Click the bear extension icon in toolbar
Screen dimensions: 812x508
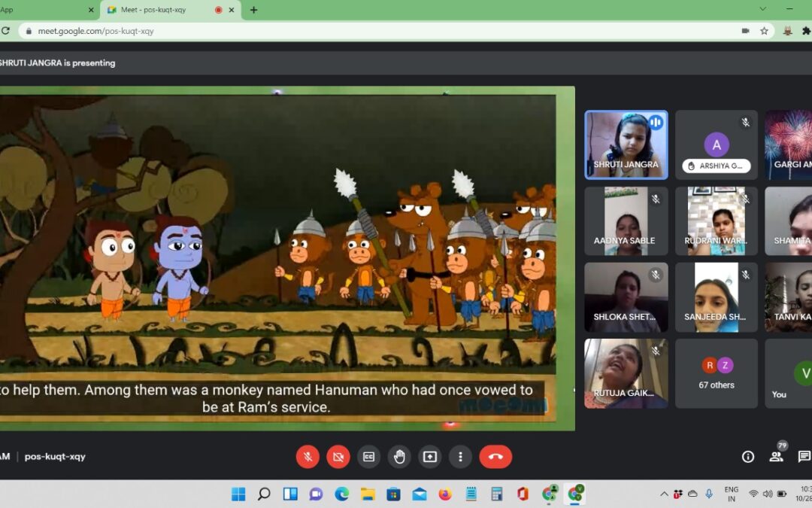788,31
